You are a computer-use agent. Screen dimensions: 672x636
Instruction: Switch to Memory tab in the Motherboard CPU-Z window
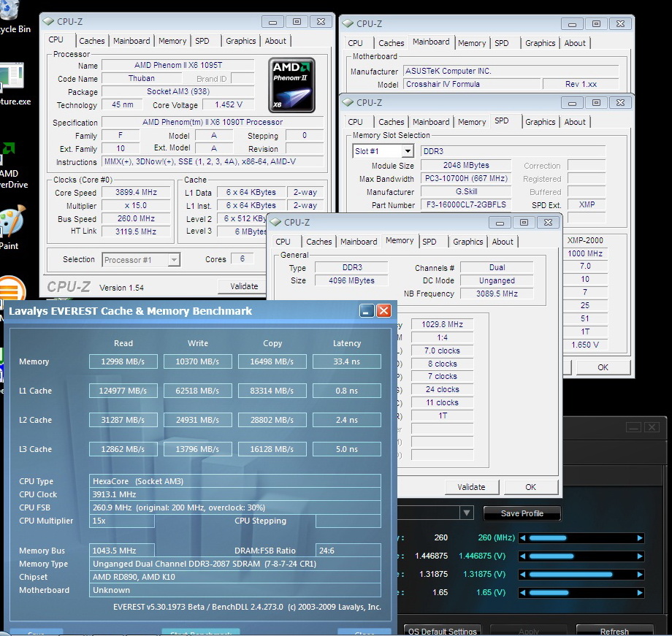click(471, 43)
